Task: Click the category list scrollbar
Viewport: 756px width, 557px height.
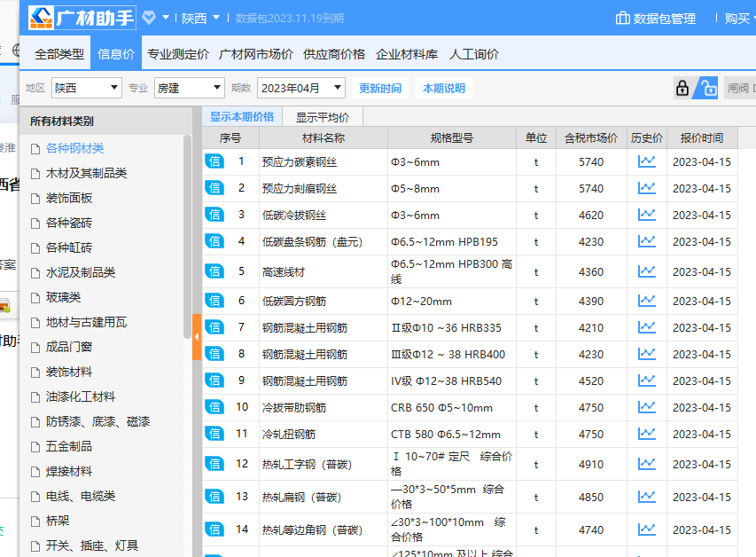Action: [x=187, y=237]
